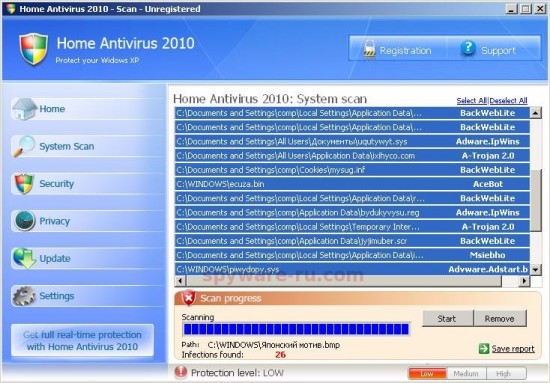Open the Home menu item
Image resolution: width=550 pixels, height=383 pixels.
pyautogui.click(x=88, y=109)
